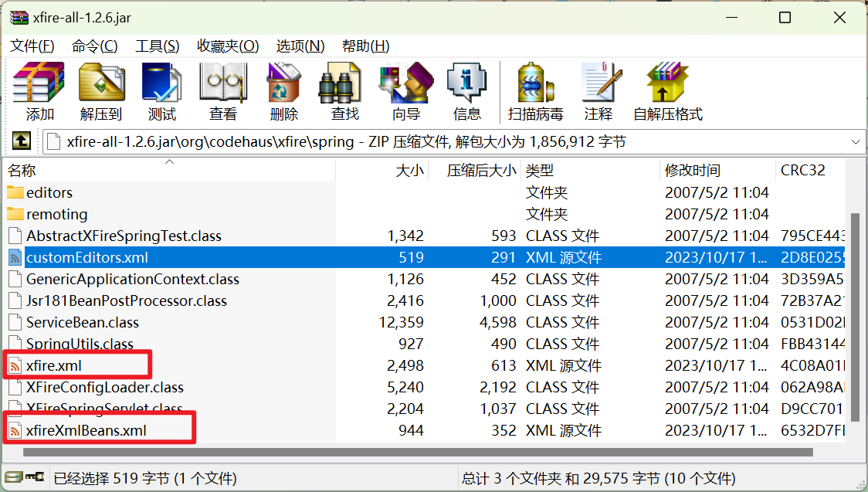
Task: Click the Add (添加) toolbar icon
Action: 39,83
